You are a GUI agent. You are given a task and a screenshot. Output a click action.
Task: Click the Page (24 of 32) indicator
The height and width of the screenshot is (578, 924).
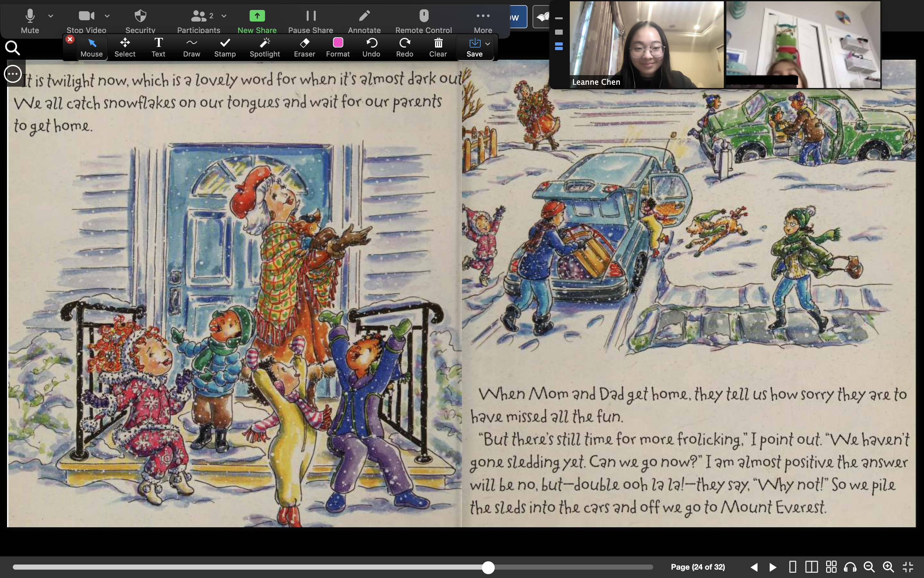point(697,567)
